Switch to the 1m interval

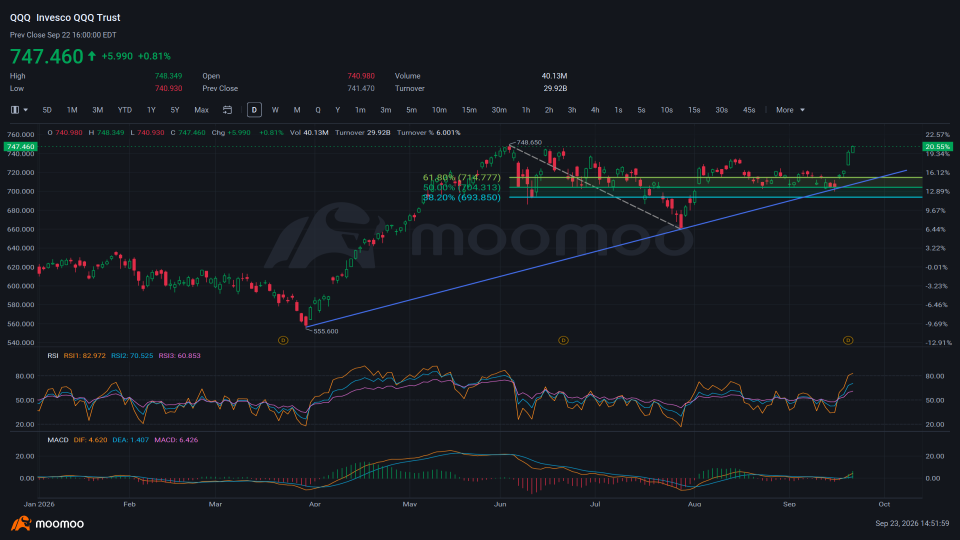pos(361,110)
